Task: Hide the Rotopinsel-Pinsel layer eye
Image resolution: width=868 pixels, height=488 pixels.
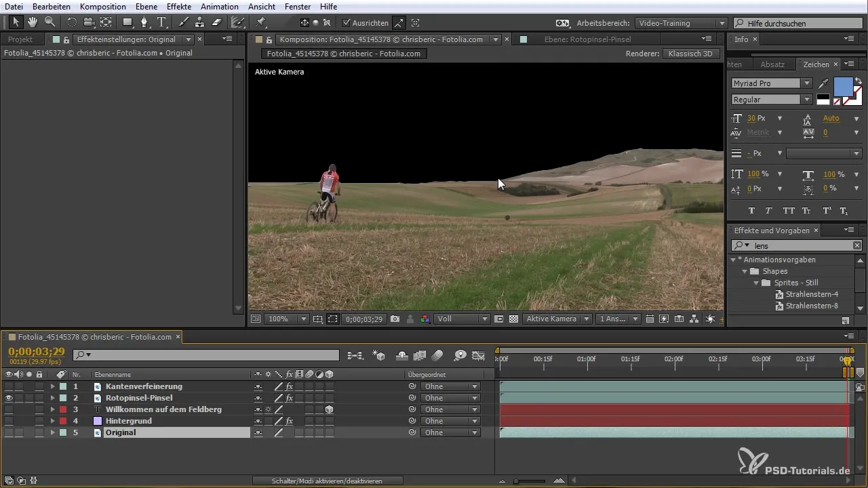Action: [x=9, y=398]
